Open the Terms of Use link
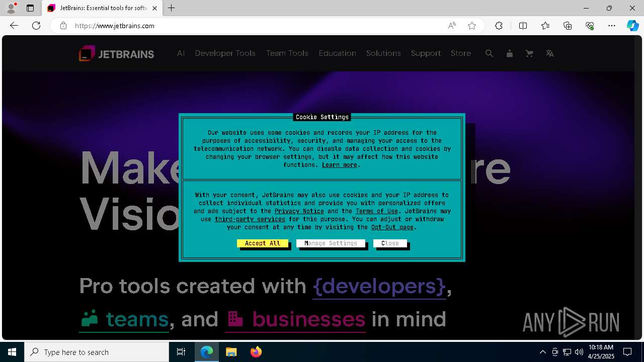 (377, 211)
